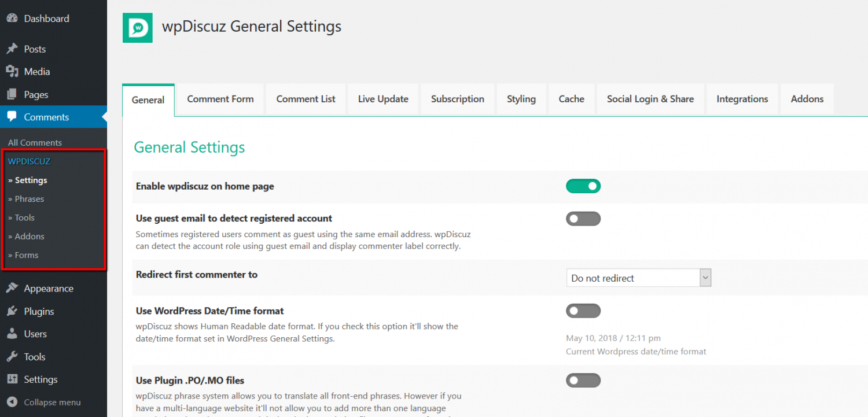The height and width of the screenshot is (417, 868).
Task: Open Appearance via its paintbrush icon
Action: coord(13,288)
